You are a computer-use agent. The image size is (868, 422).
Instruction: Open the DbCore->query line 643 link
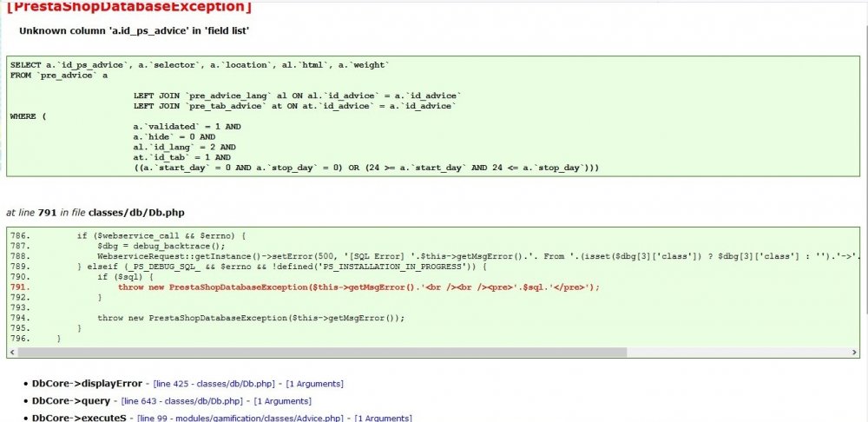coord(181,401)
